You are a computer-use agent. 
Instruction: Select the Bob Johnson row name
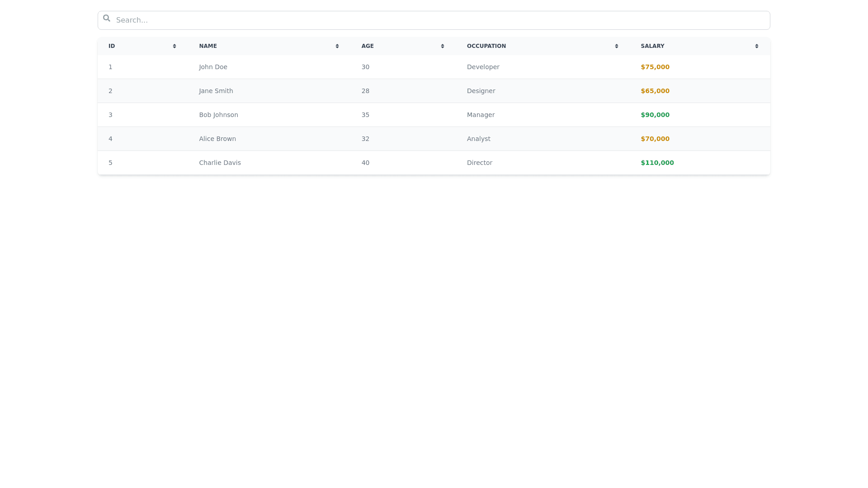coord(218,115)
